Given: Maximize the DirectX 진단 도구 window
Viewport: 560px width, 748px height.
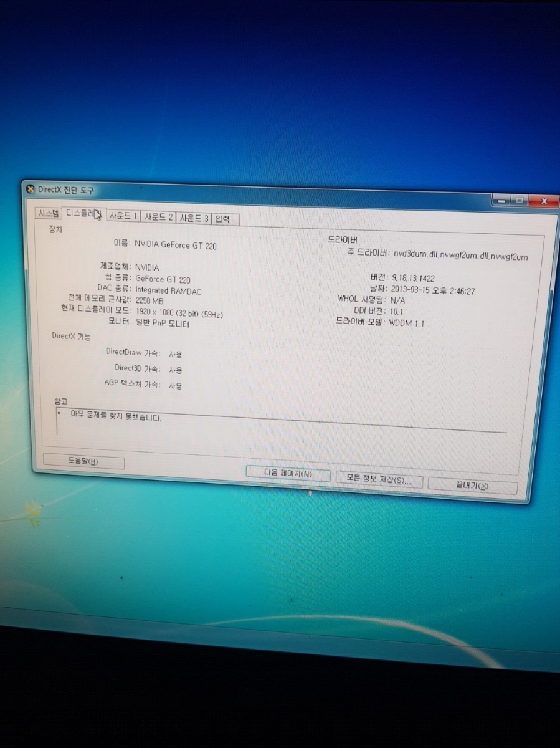Looking at the screenshot, I should [x=519, y=202].
